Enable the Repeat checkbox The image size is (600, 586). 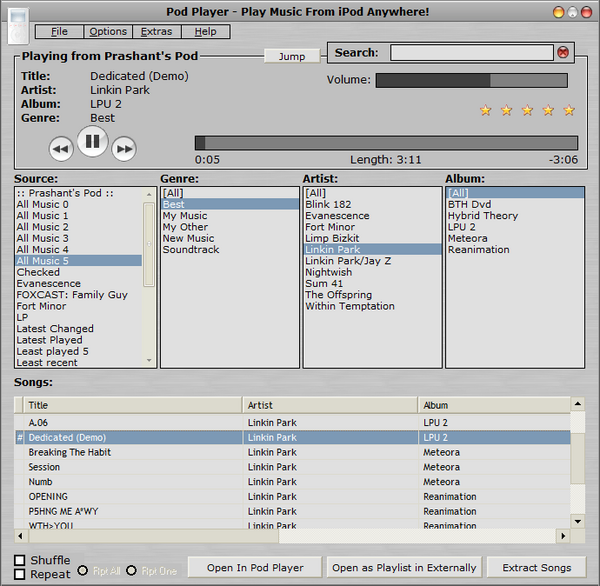tap(20, 574)
